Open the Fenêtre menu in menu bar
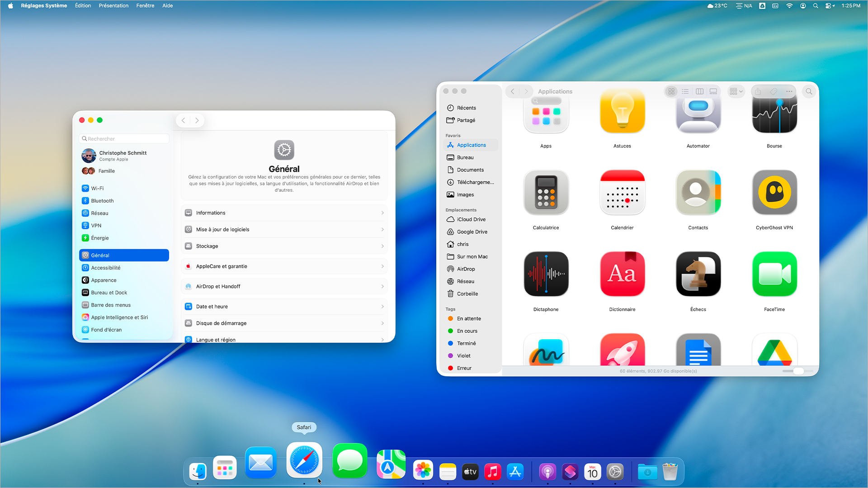868x488 pixels. pyautogui.click(x=145, y=6)
